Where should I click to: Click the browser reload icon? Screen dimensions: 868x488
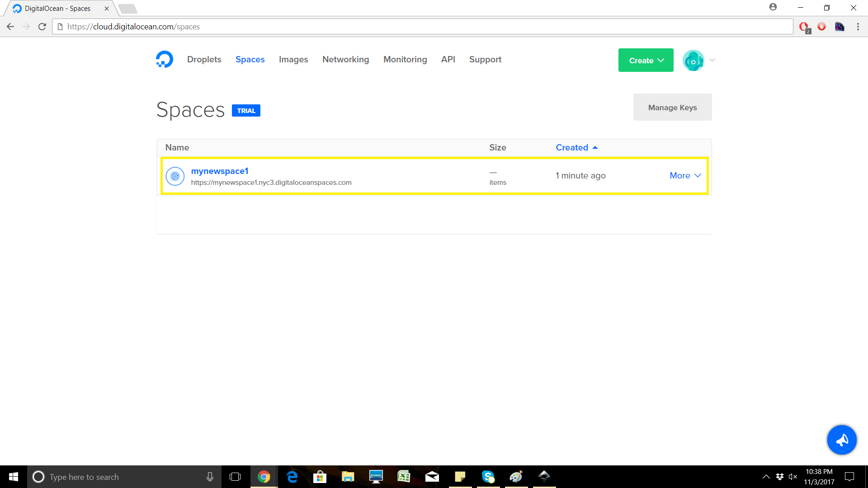[42, 27]
